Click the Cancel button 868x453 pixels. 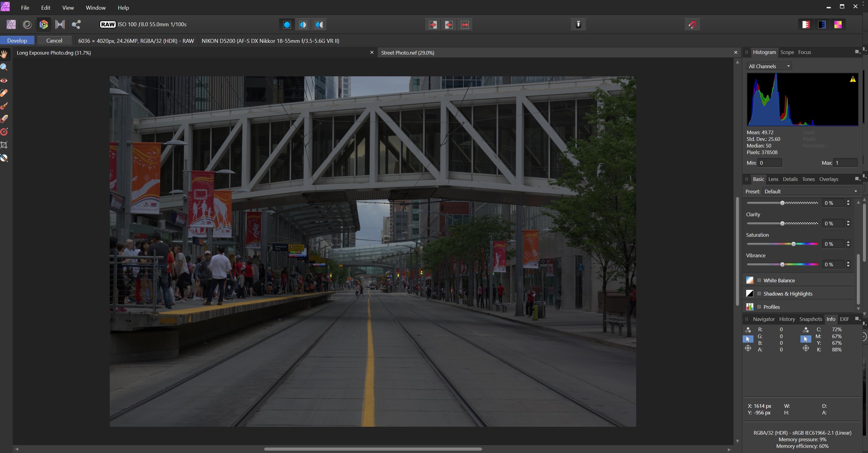(x=54, y=40)
